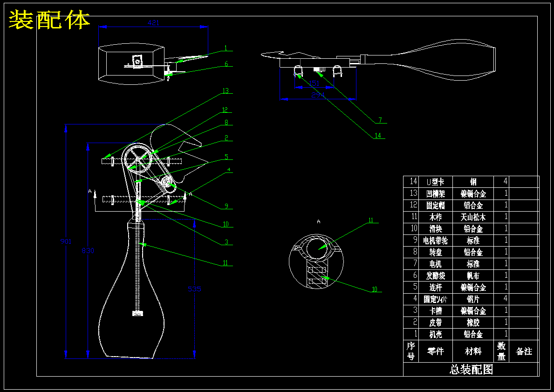Image resolution: width=554 pixels, height=392 pixels.
Task: Click the 橡胶 material cell
Action: point(473,323)
